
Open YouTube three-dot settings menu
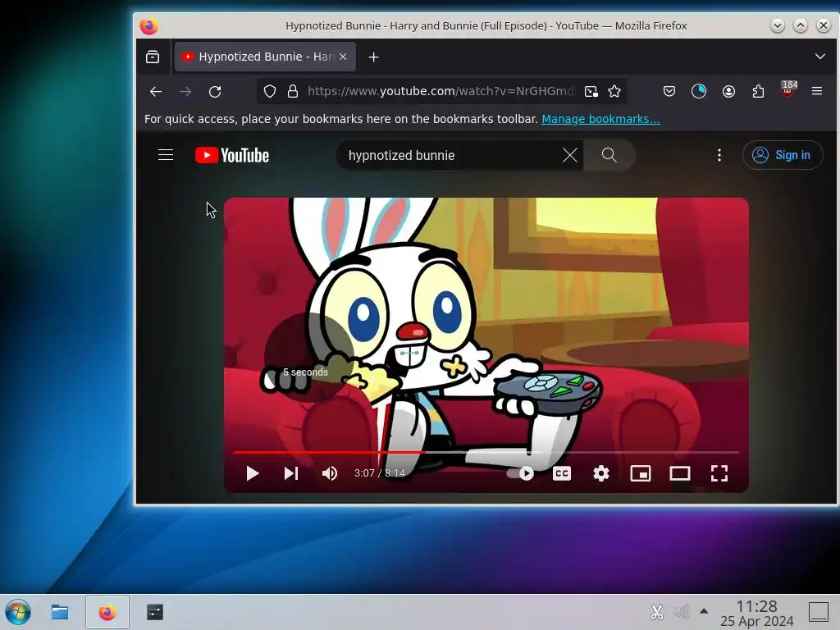click(719, 155)
